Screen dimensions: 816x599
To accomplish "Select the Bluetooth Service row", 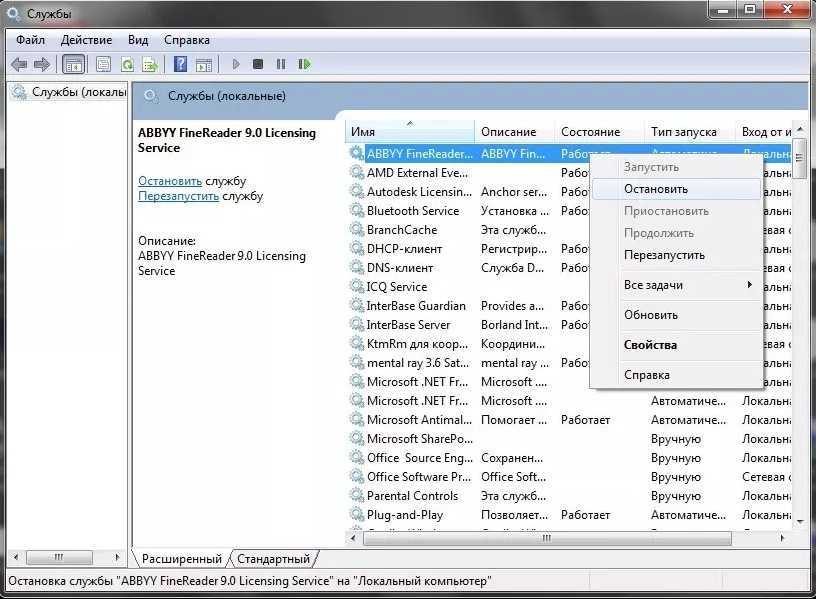I will pyautogui.click(x=412, y=211).
